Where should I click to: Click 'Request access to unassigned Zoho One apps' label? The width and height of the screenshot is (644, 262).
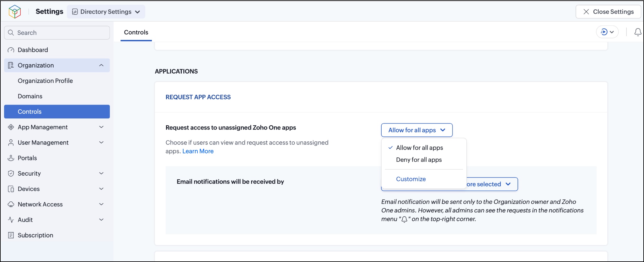coord(231,128)
